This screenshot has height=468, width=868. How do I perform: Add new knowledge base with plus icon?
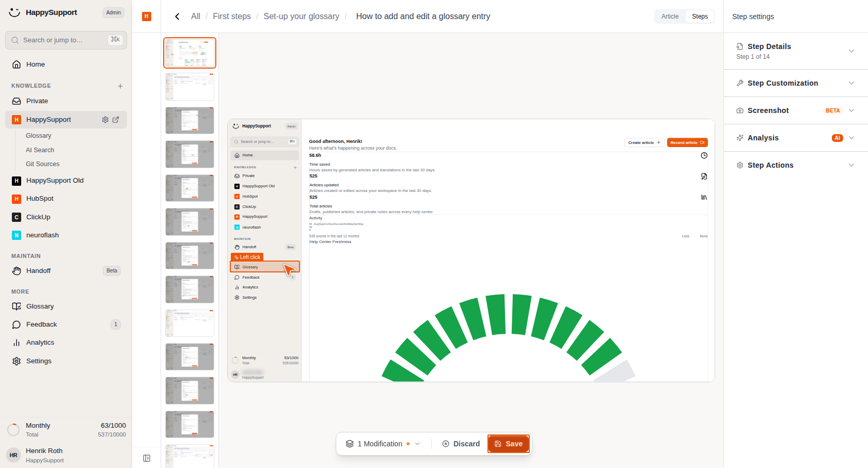(x=120, y=86)
